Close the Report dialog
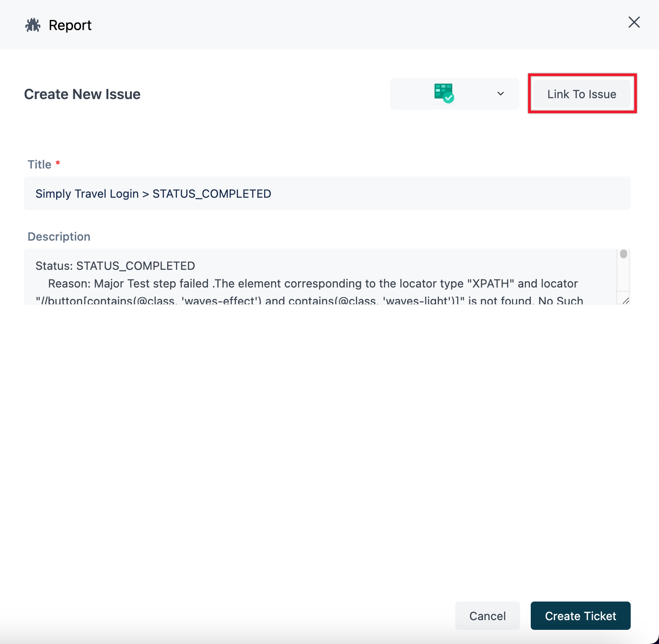 634,22
